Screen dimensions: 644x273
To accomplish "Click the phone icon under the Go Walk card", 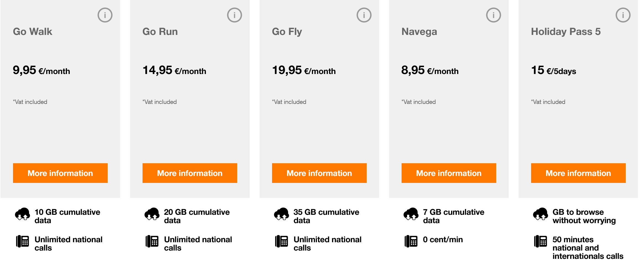I will pyautogui.click(x=23, y=241).
